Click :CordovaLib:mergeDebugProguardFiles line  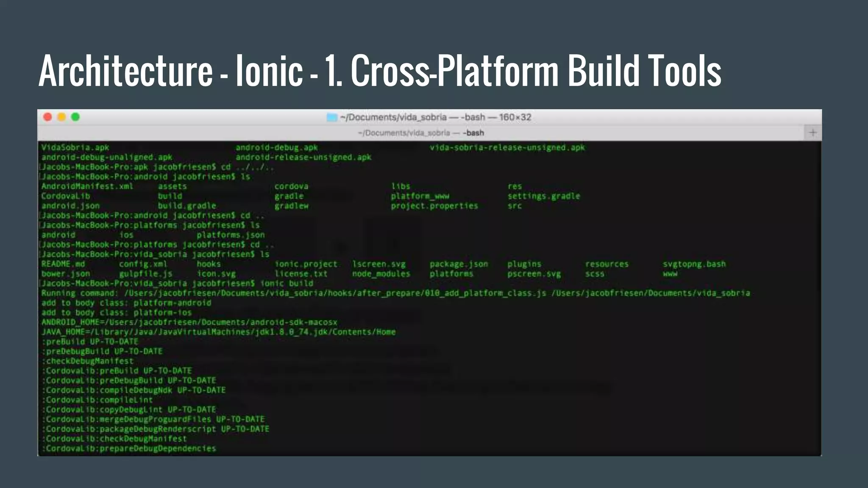[x=153, y=419]
